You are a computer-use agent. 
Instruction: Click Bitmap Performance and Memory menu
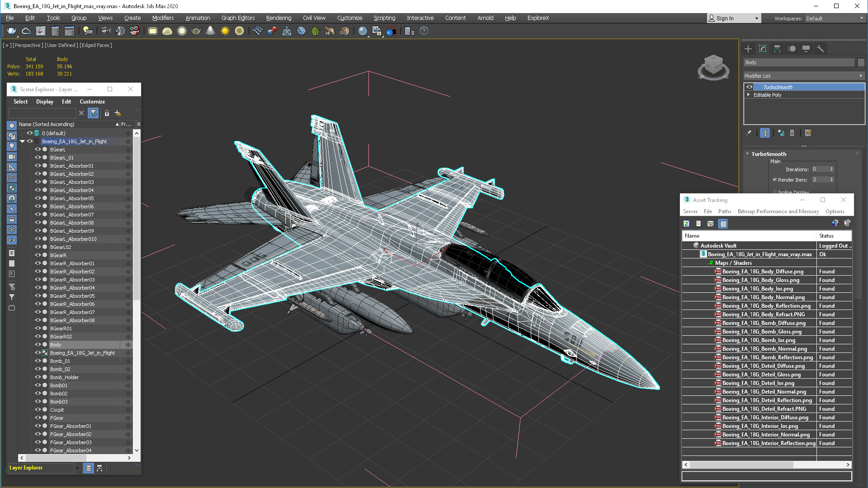[778, 211]
